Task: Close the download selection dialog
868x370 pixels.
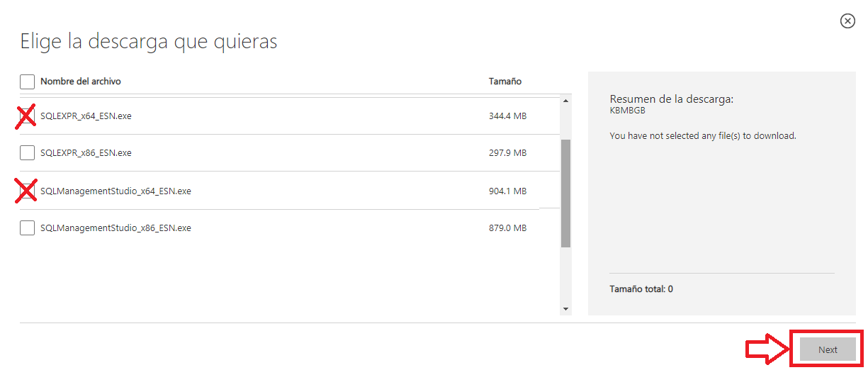Action: pyautogui.click(x=847, y=21)
